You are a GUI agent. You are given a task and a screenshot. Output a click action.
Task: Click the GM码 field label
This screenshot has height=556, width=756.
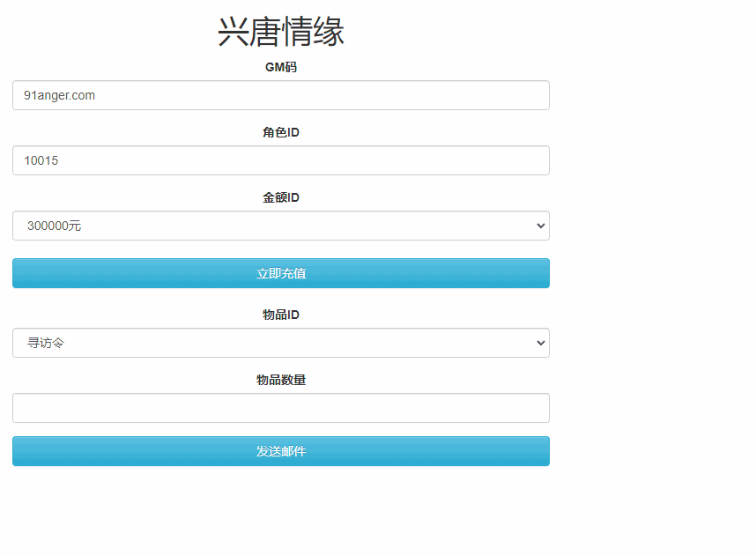tap(280, 67)
